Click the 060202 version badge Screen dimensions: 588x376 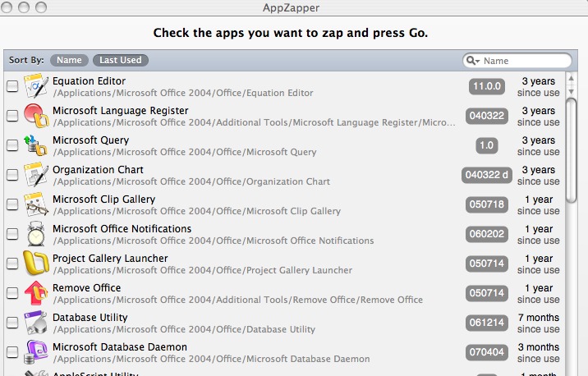pos(486,234)
